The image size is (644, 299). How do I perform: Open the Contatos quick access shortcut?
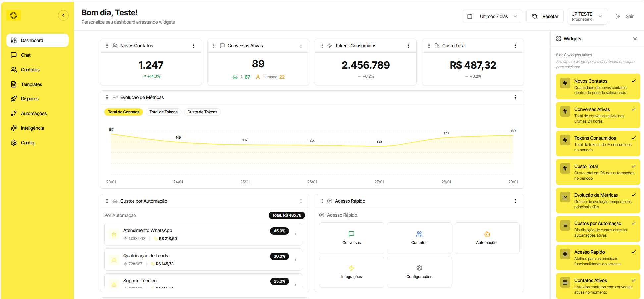coord(419,238)
